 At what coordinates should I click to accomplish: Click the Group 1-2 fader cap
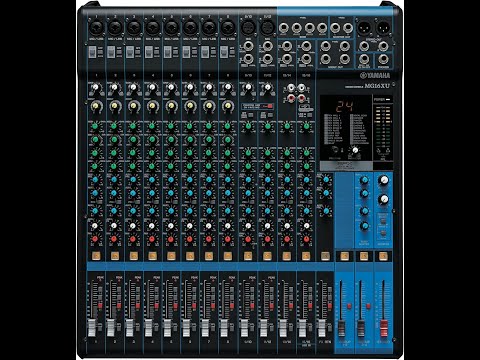341,328
